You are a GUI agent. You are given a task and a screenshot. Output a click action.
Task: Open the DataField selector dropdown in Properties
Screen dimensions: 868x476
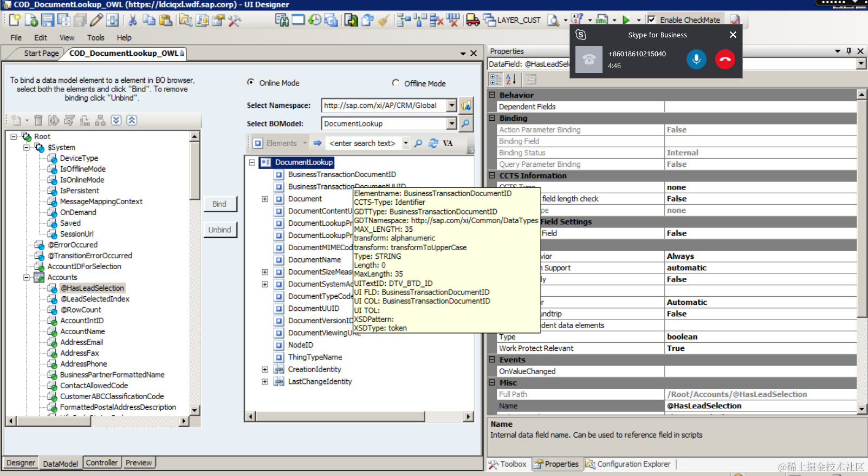pyautogui.click(x=861, y=64)
